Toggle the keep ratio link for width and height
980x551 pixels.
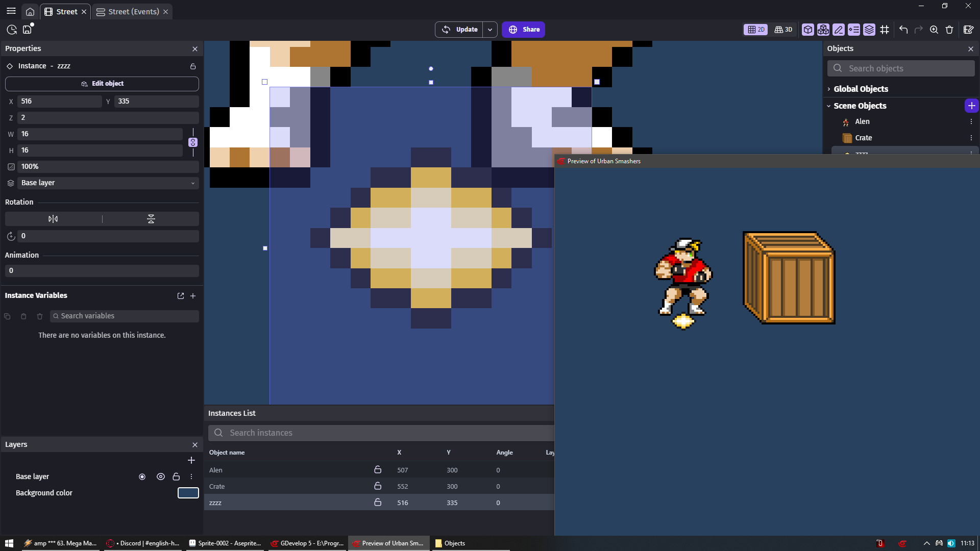coord(193,142)
